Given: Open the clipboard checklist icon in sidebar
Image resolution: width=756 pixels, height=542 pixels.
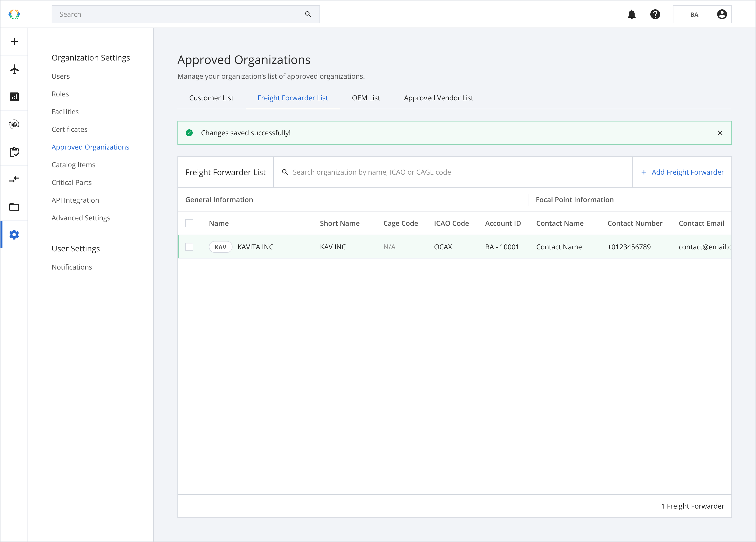Looking at the screenshot, I should pos(14,152).
